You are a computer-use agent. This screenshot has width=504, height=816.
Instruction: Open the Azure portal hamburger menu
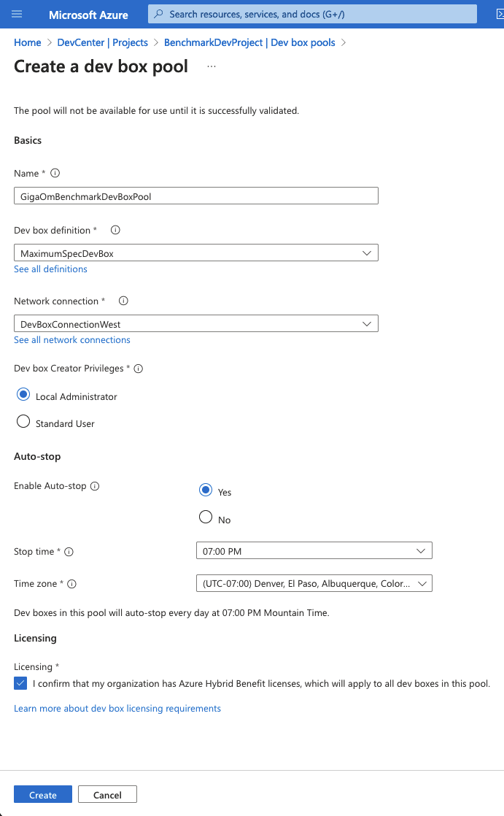point(18,15)
